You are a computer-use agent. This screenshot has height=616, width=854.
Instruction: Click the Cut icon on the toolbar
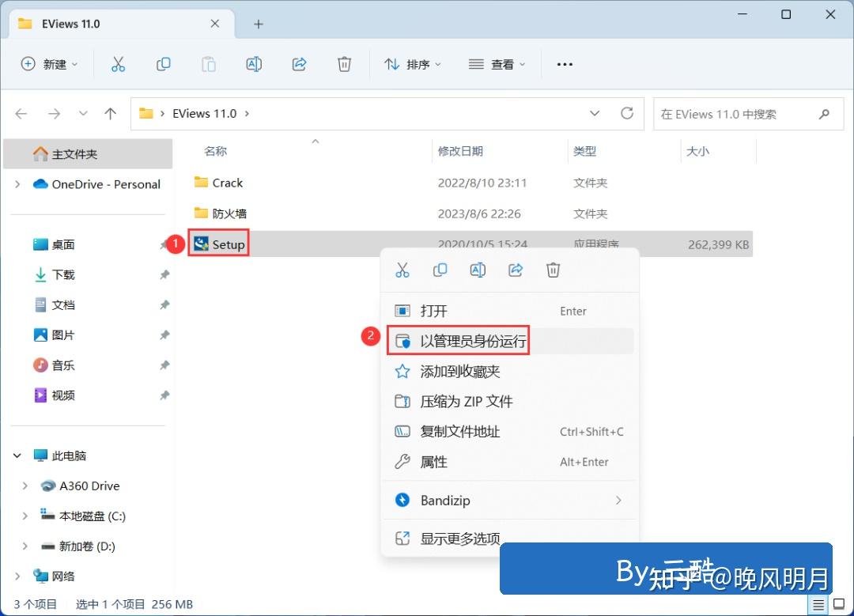(x=119, y=64)
